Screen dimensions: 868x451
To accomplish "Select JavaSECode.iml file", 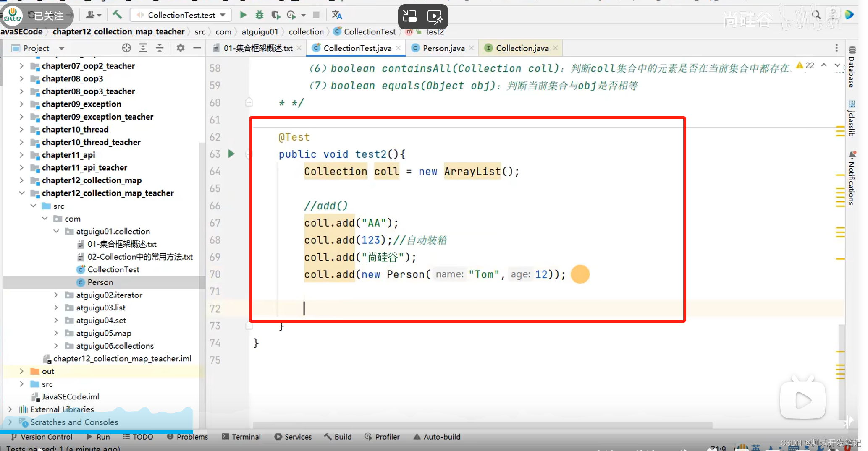I will 70,396.
